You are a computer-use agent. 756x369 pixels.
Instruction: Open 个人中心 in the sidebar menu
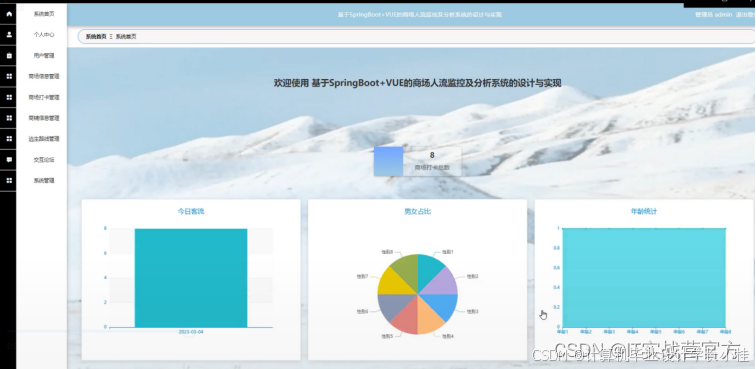point(44,35)
